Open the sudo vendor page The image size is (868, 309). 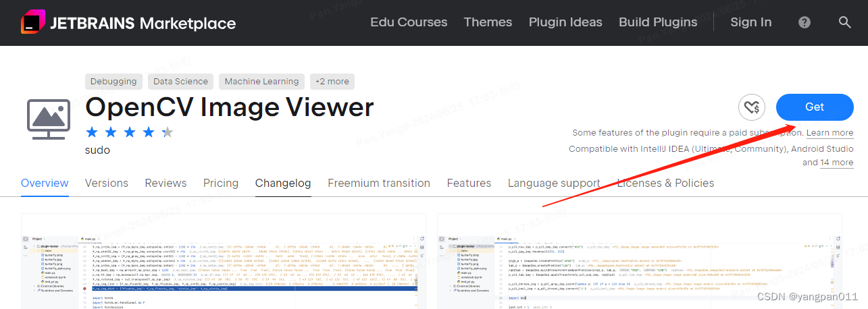pyautogui.click(x=97, y=150)
